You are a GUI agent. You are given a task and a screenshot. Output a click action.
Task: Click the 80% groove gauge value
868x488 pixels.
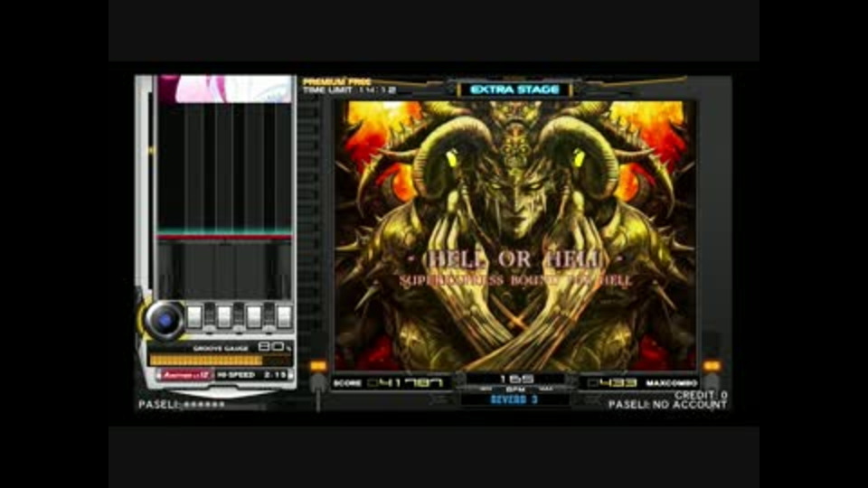click(275, 347)
